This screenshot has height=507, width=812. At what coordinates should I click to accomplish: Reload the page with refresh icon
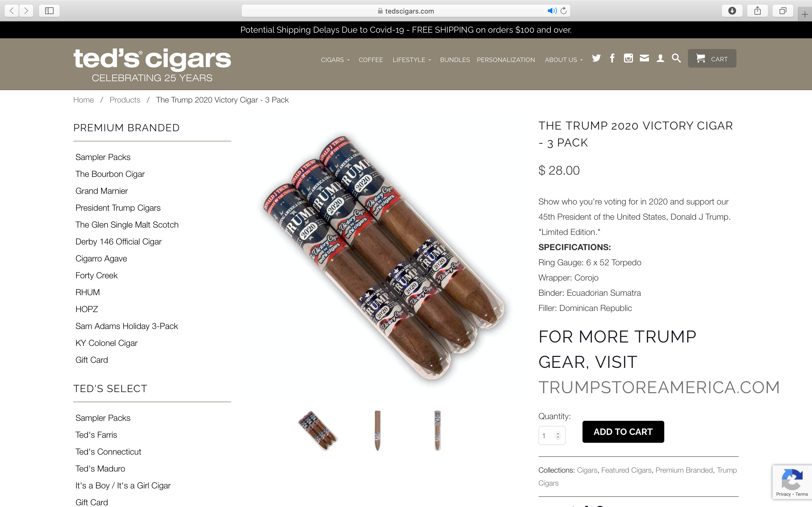click(x=564, y=11)
